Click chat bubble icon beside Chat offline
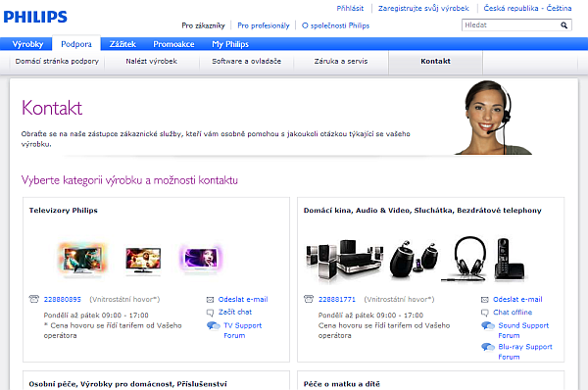This screenshot has width=588, height=390. click(485, 313)
